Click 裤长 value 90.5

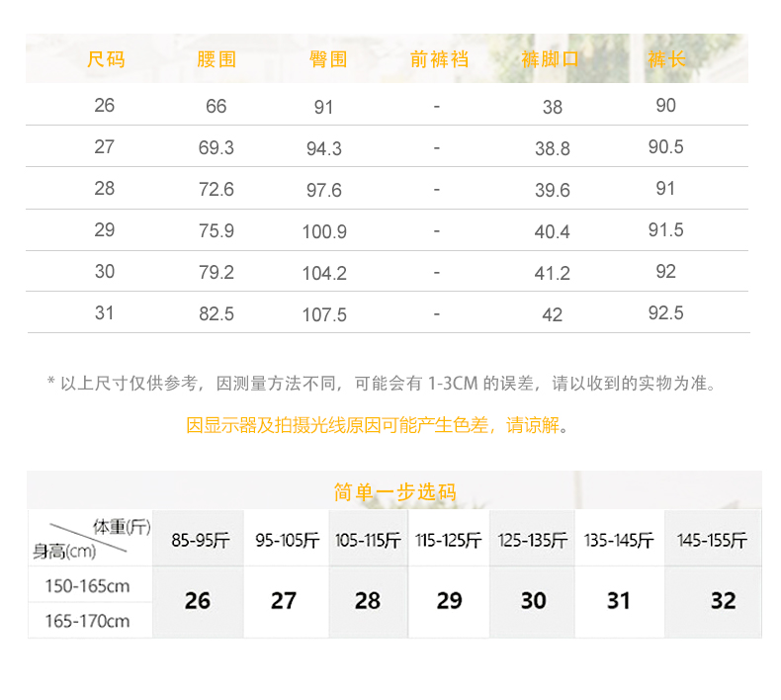coord(666,147)
